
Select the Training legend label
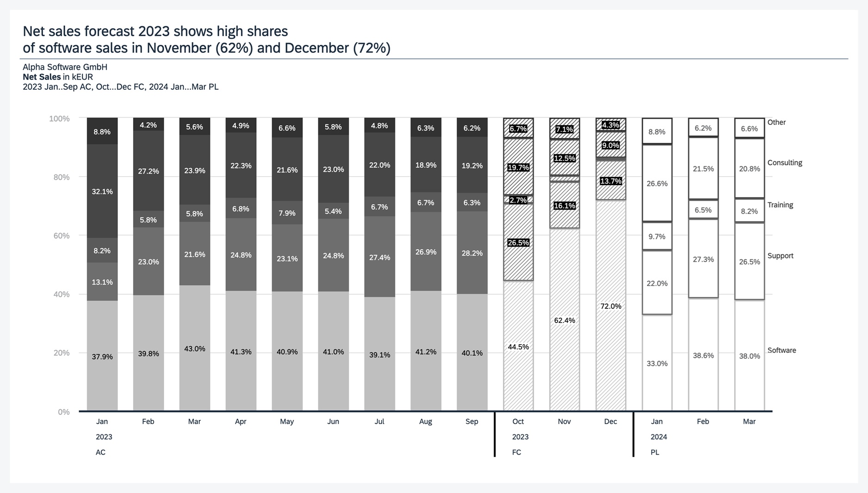point(780,204)
